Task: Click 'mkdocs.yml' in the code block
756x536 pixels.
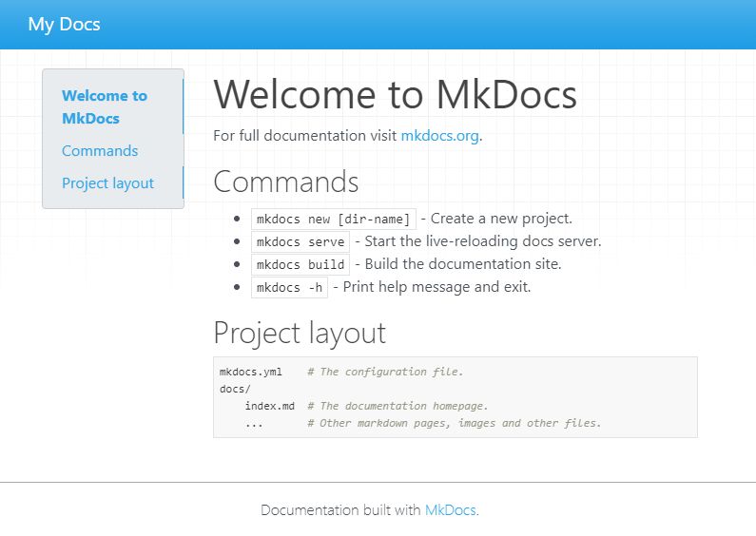Action: 251,373
